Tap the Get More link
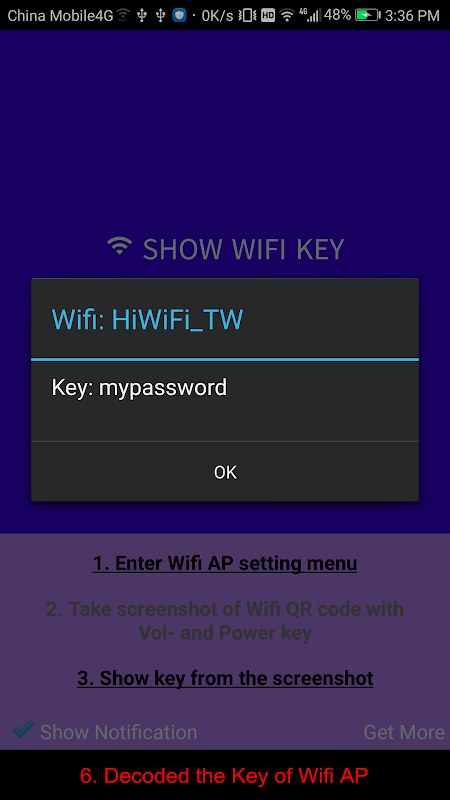The height and width of the screenshot is (800, 450). [404, 733]
